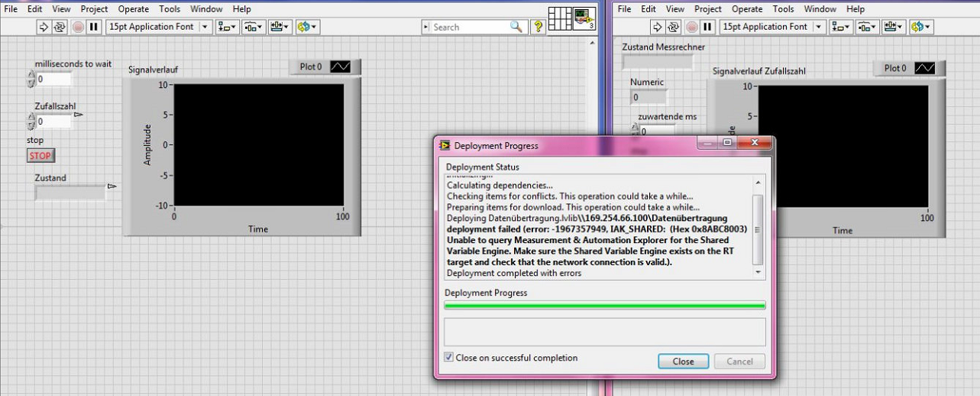Click Deployment Status scrollbar up arrow
This screenshot has width=980, height=396.
click(758, 183)
